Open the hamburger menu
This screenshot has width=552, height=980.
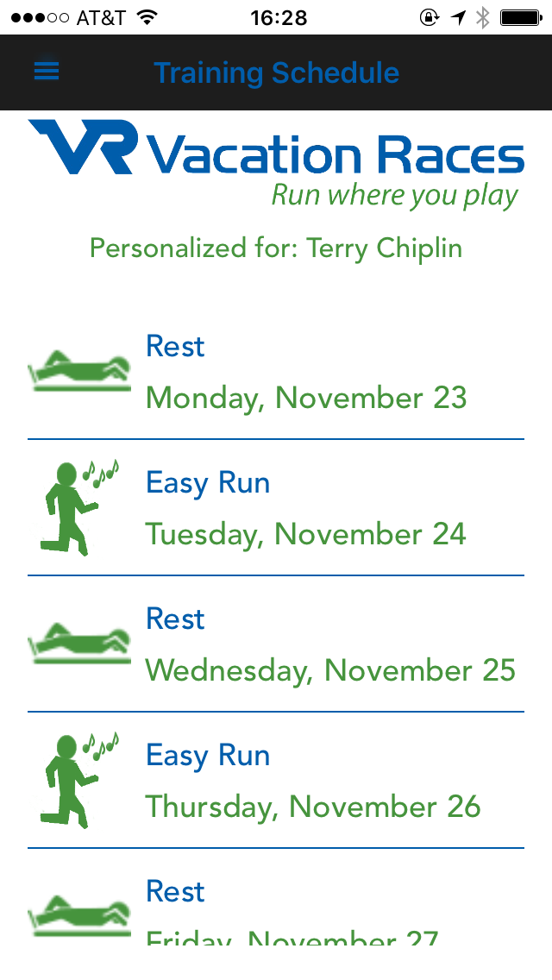[x=47, y=71]
